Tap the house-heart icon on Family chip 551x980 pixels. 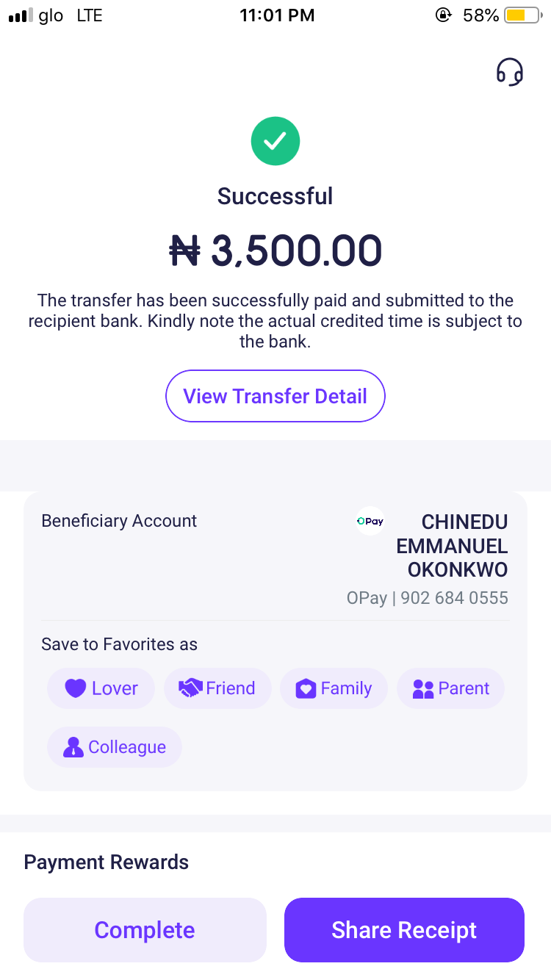coord(306,688)
